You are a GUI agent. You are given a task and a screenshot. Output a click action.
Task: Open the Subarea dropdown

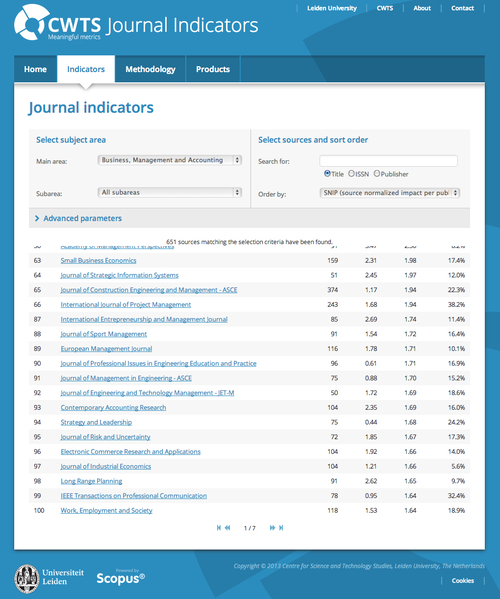point(170,192)
